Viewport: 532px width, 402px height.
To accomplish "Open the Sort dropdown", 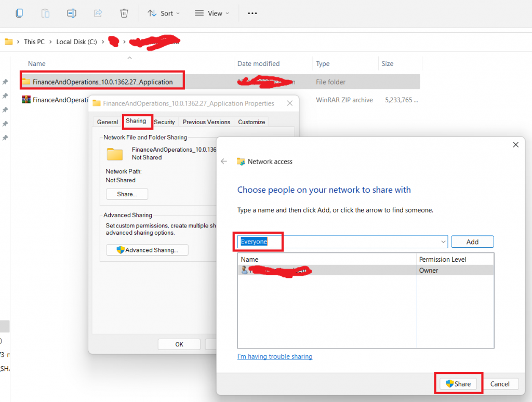I will (164, 13).
